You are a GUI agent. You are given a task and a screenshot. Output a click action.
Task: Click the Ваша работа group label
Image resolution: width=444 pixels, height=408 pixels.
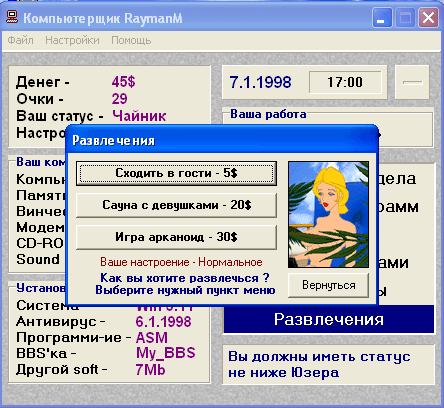click(x=268, y=114)
